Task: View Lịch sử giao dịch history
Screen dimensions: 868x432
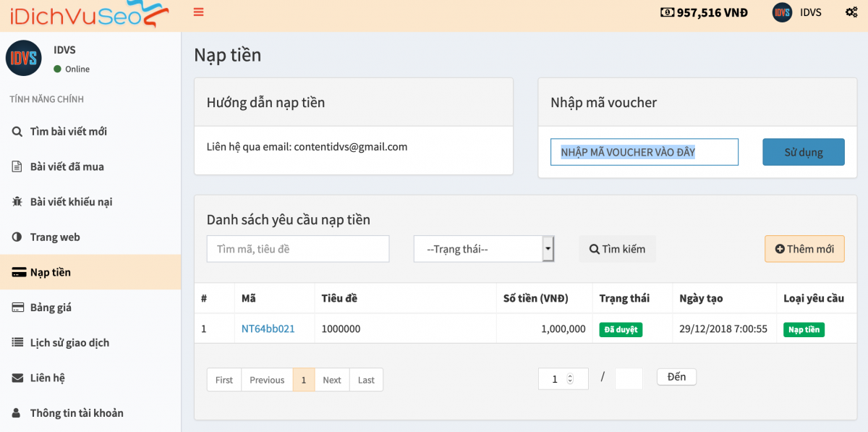Action: pos(69,343)
